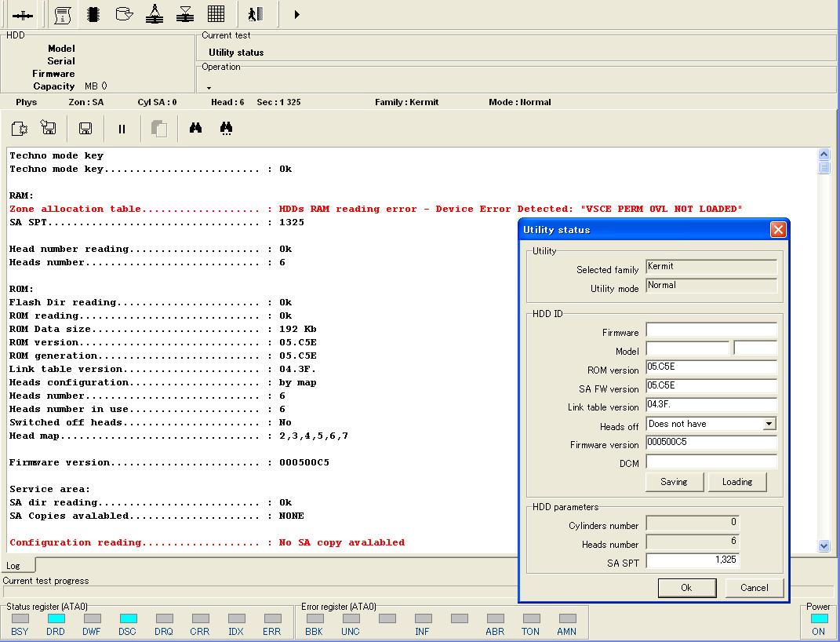Click the ABR error register indicator
This screenshot has height=642, width=840.
click(496, 618)
